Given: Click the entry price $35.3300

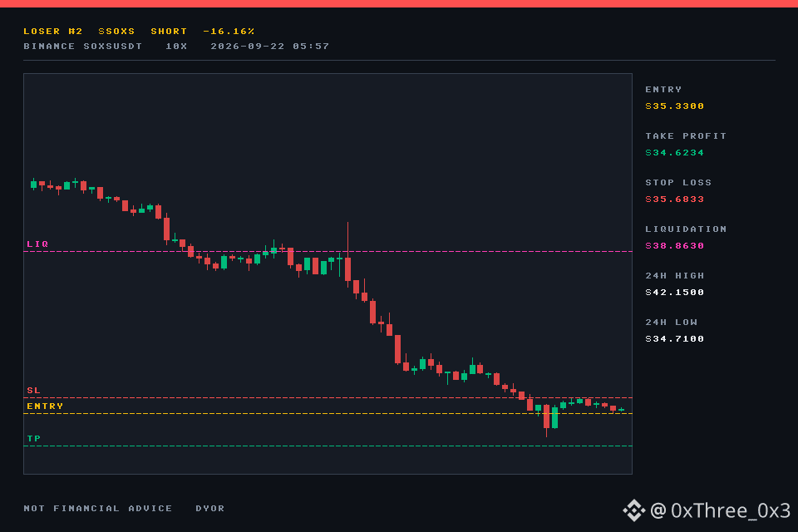Looking at the screenshot, I should 674,106.
